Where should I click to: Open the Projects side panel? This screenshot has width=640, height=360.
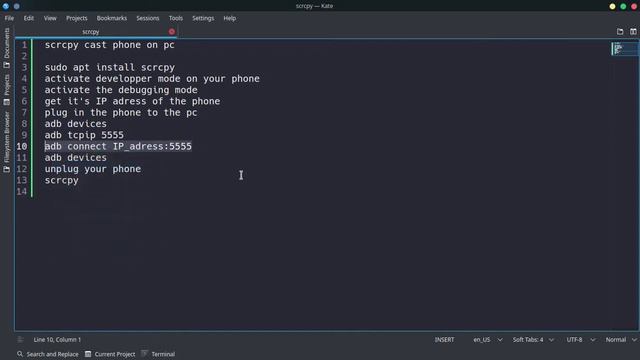(7, 90)
